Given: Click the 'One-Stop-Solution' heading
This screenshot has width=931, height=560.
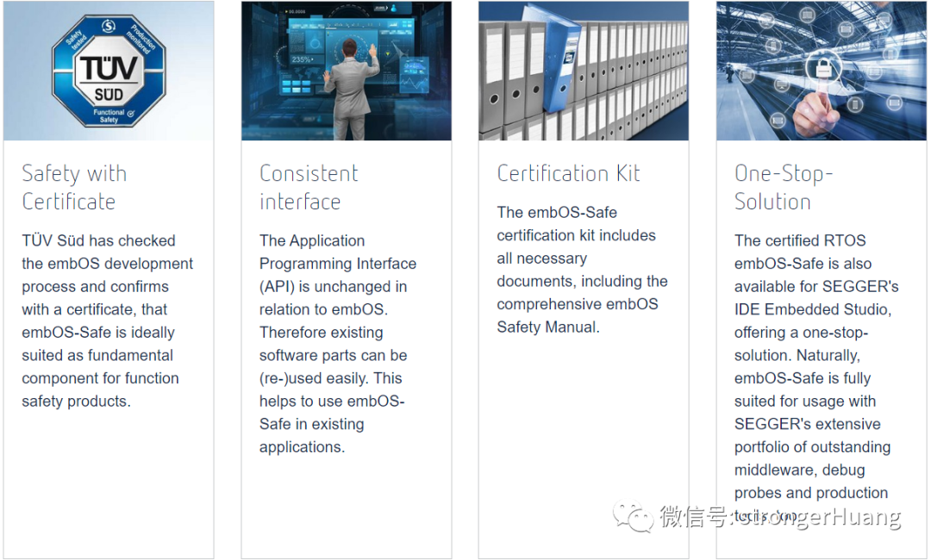Looking at the screenshot, I should click(784, 188).
